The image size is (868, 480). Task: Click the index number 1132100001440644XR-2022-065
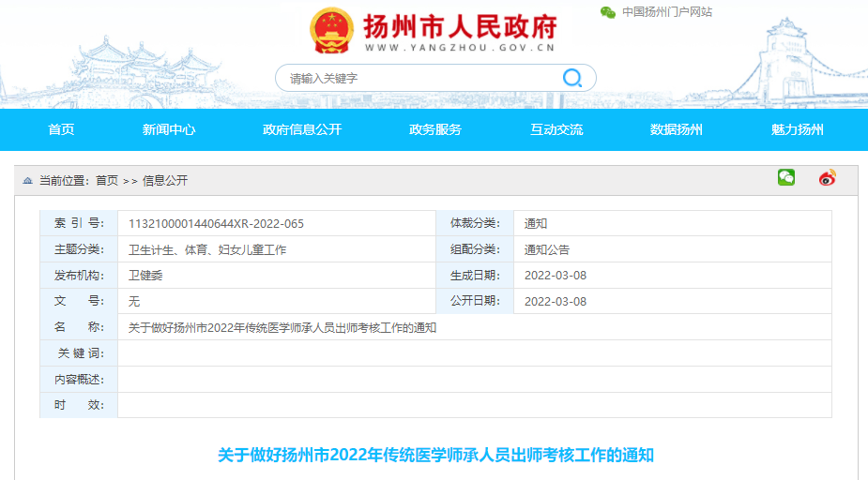point(216,224)
